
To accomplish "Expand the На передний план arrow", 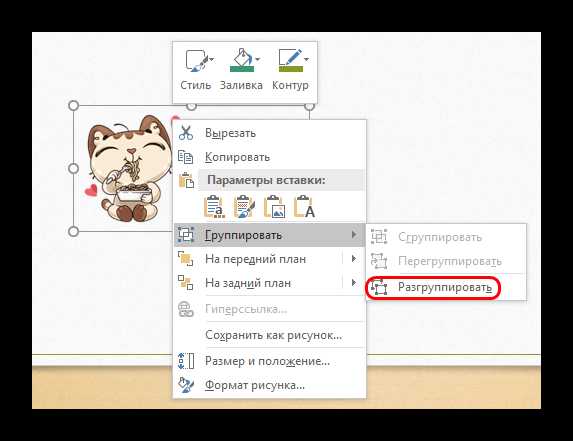I will (x=353, y=259).
